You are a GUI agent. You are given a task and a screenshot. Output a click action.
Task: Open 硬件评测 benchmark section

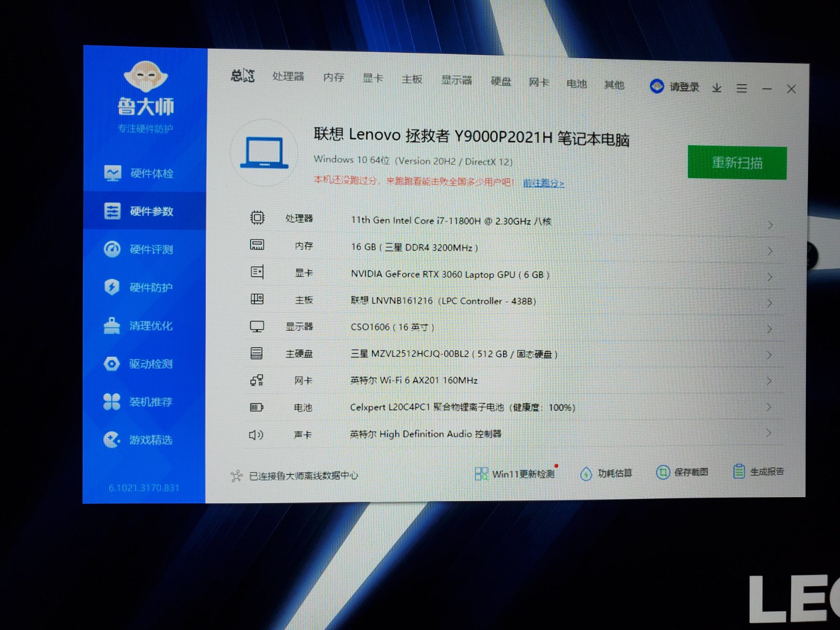click(139, 249)
